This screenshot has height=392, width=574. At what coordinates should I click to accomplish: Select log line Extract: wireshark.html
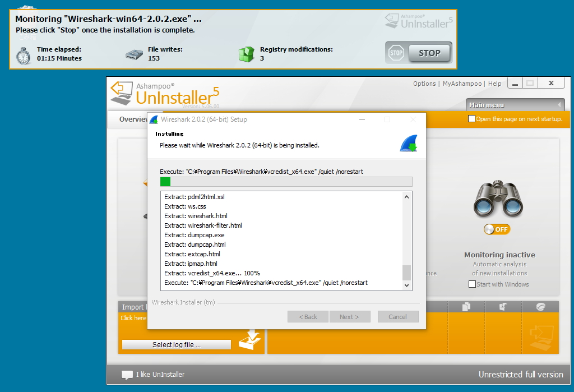click(x=196, y=216)
